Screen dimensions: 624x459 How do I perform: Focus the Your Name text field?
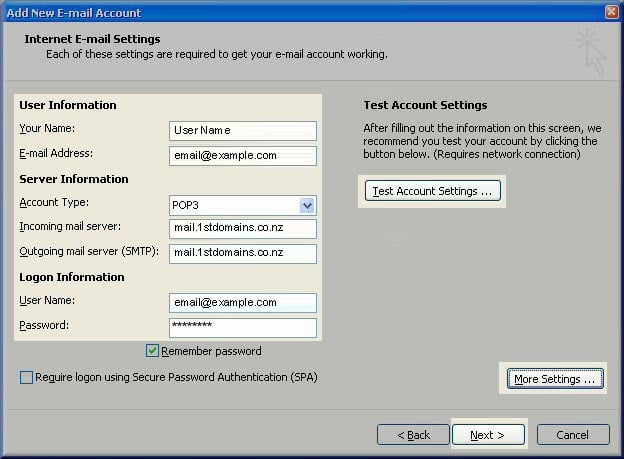(243, 131)
